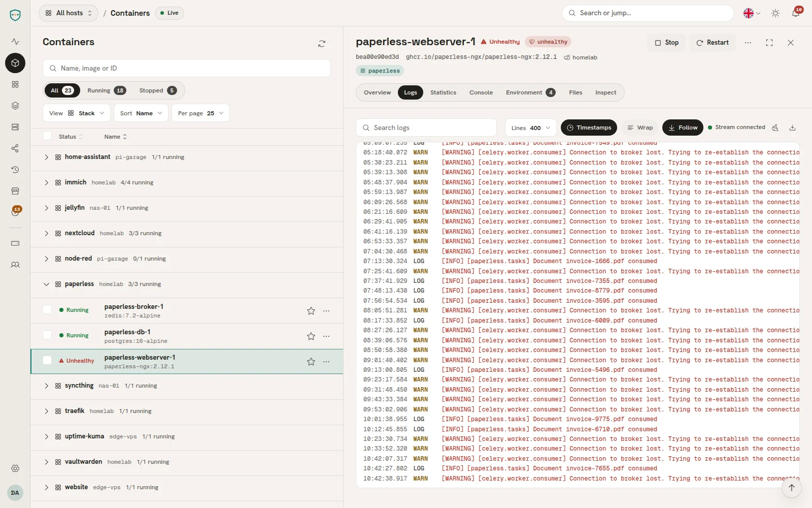Open the container more-options ellipsis menu

748,43
